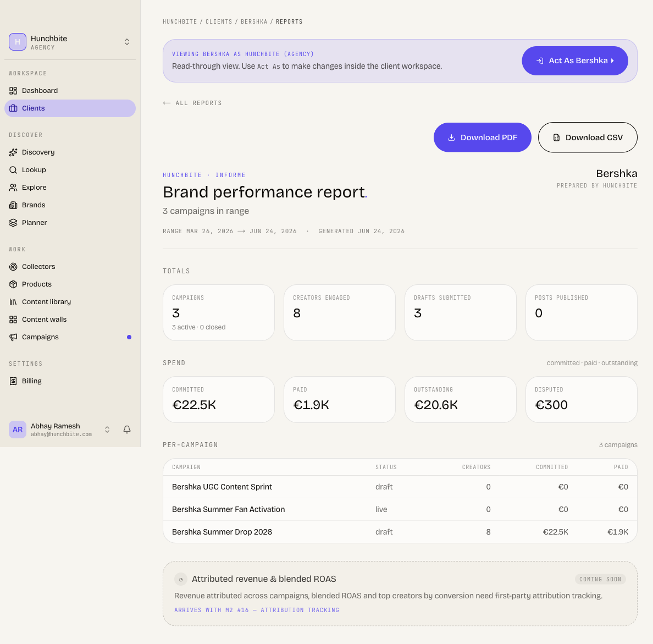Click the €22.5K committed table cell
This screenshot has height=644, width=653.
pyautogui.click(x=556, y=532)
